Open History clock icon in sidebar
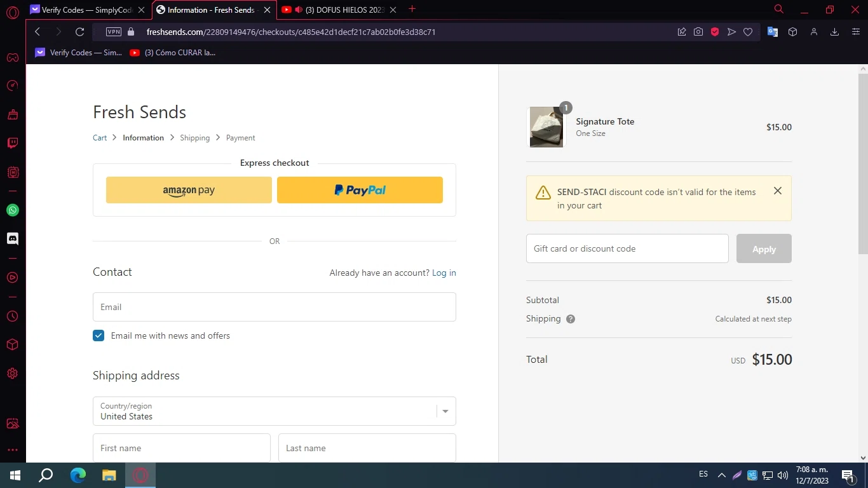 click(x=13, y=316)
